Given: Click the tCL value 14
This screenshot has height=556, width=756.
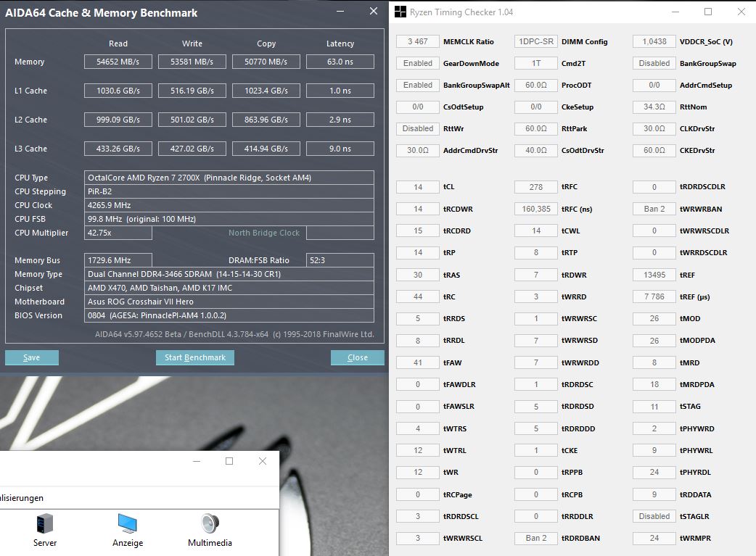Looking at the screenshot, I should coord(417,187).
